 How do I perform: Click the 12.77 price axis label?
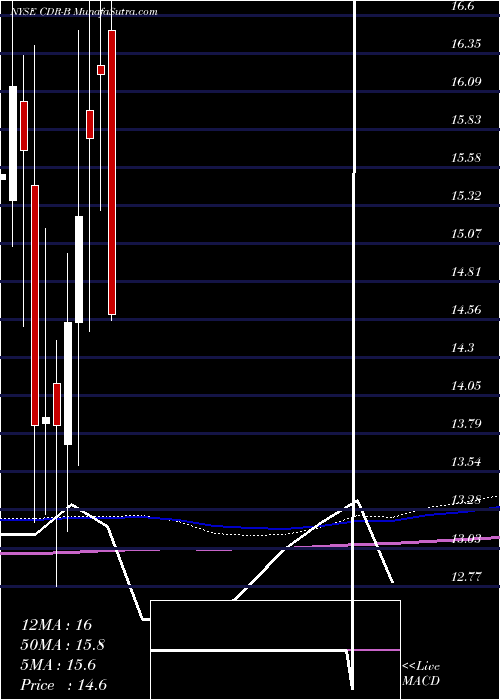(466, 576)
